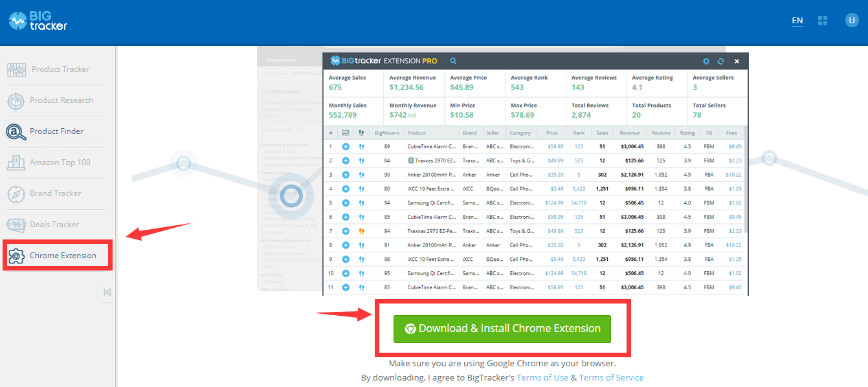Open the Terms of Service link
Screen dimensions: 868x387
[x=612, y=378]
